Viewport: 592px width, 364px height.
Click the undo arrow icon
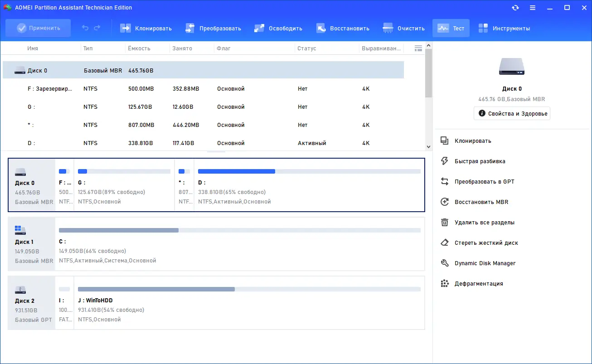pos(85,28)
